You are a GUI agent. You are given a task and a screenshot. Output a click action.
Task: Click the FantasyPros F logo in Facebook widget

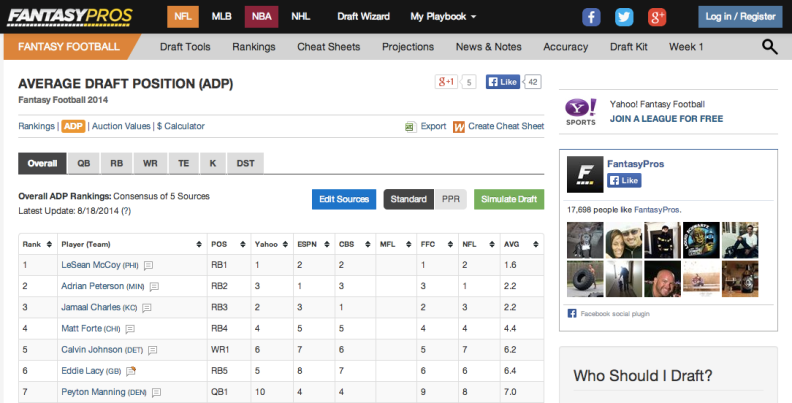click(585, 174)
